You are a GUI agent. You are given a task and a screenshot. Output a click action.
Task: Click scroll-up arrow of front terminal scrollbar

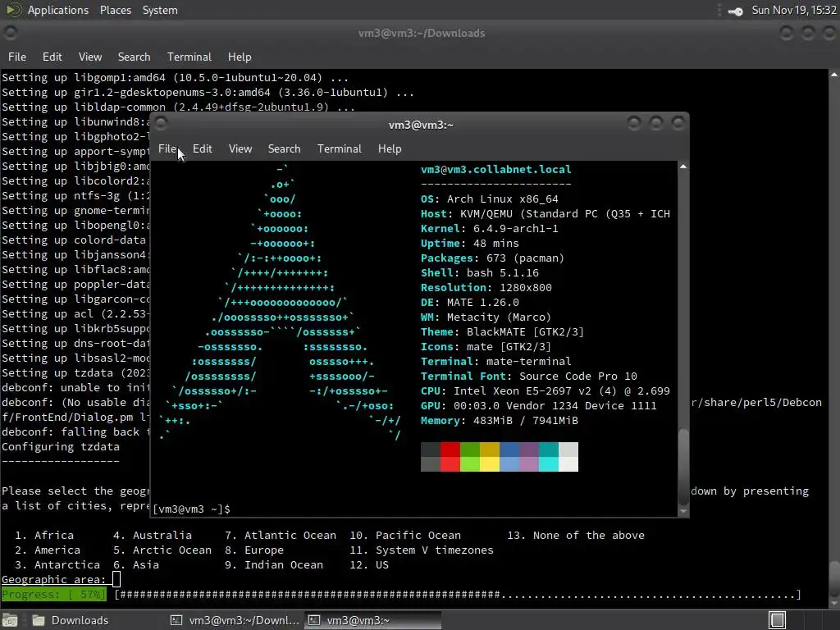pyautogui.click(x=683, y=167)
